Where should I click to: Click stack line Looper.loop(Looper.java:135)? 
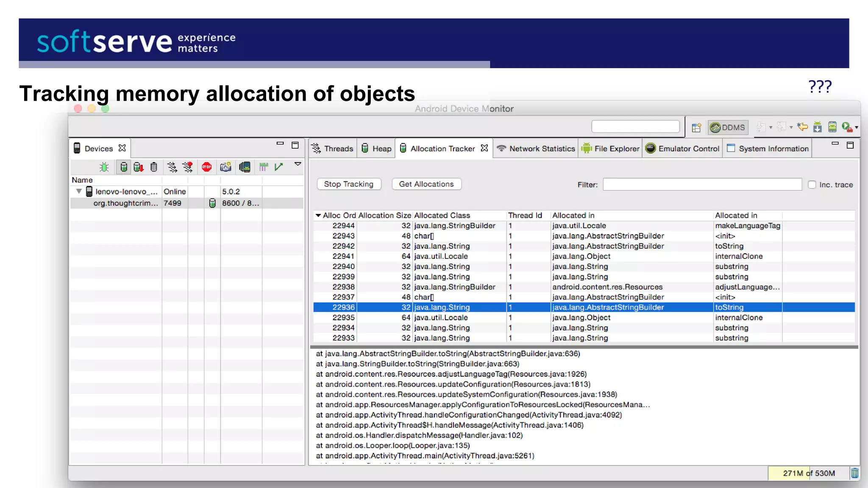point(393,446)
